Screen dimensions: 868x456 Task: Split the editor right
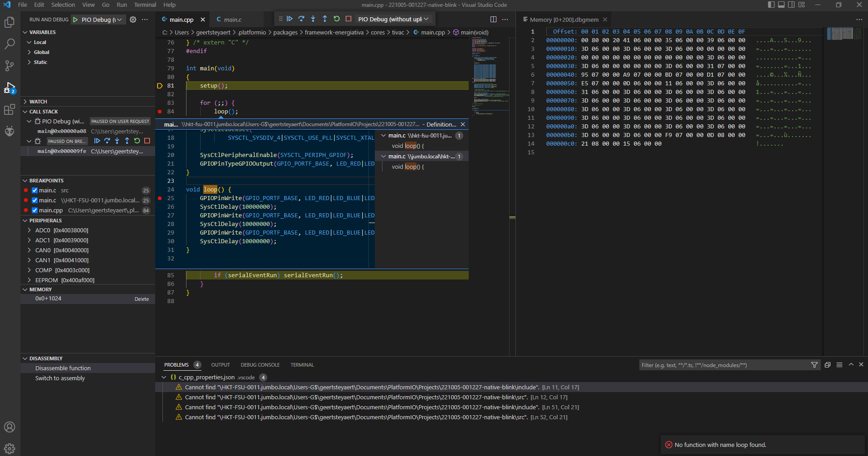(x=493, y=20)
